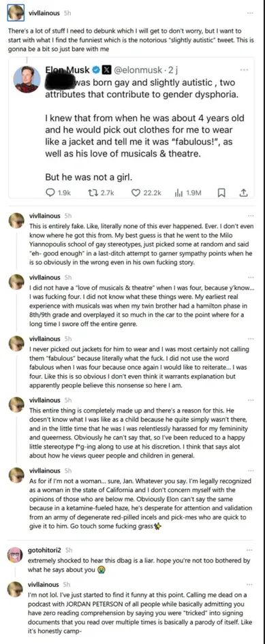Open the gotohitori2 username link
The height and width of the screenshot is (644, 265).
[44, 549]
